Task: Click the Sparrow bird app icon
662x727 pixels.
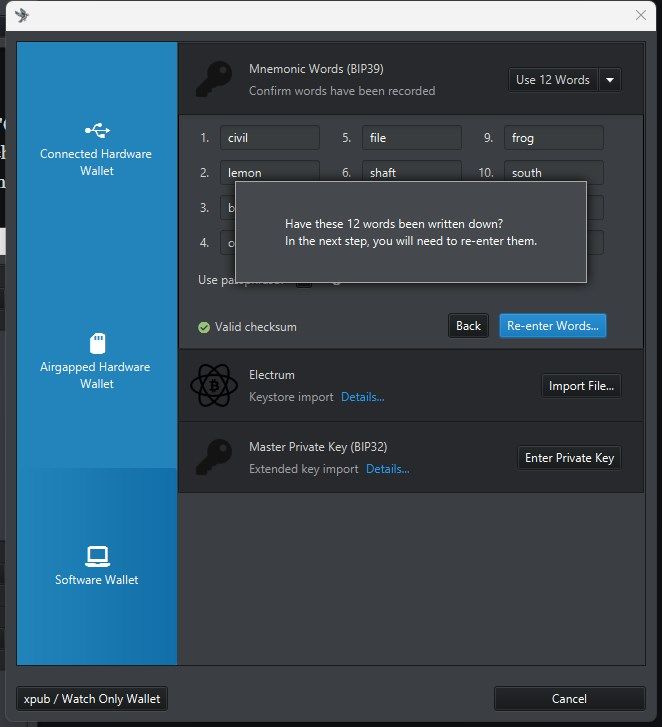Action: click(x=21, y=15)
